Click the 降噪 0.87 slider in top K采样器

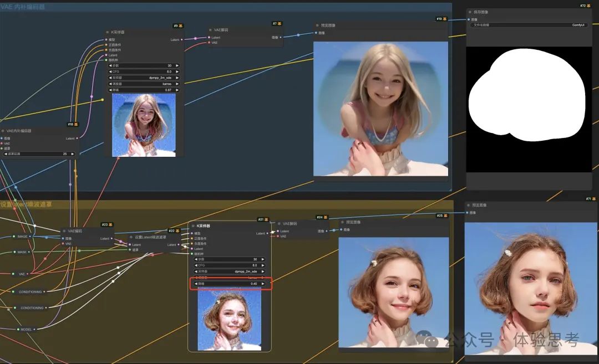point(144,90)
